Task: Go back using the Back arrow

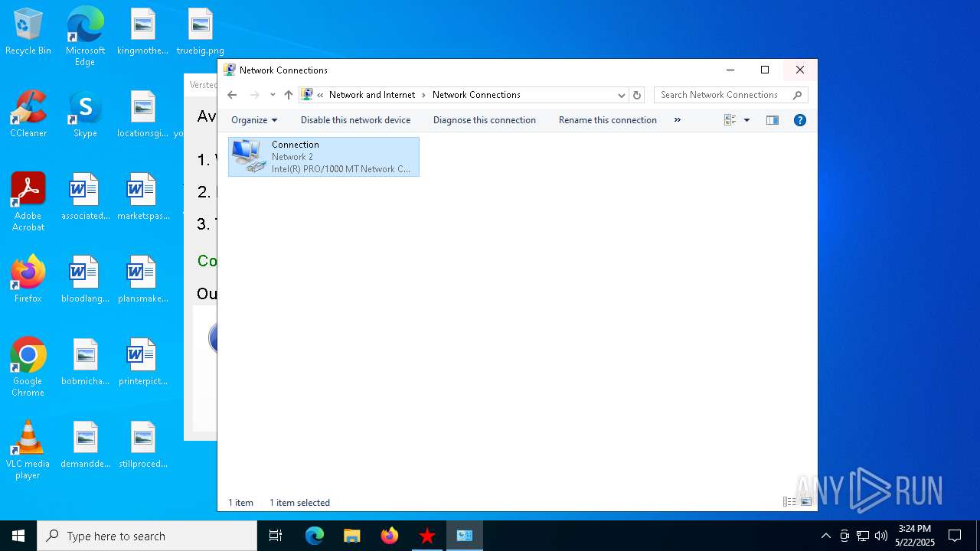Action: (x=232, y=95)
